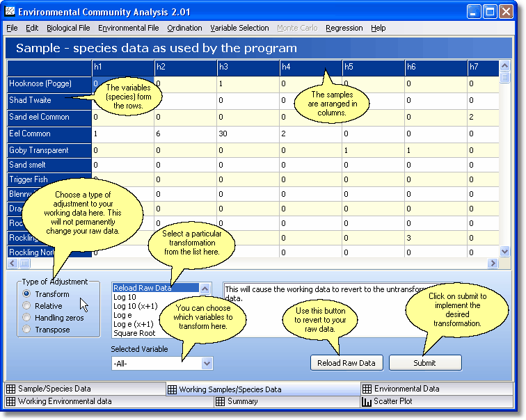
Task: Select the Sand smelt row header
Action: [x=49, y=165]
